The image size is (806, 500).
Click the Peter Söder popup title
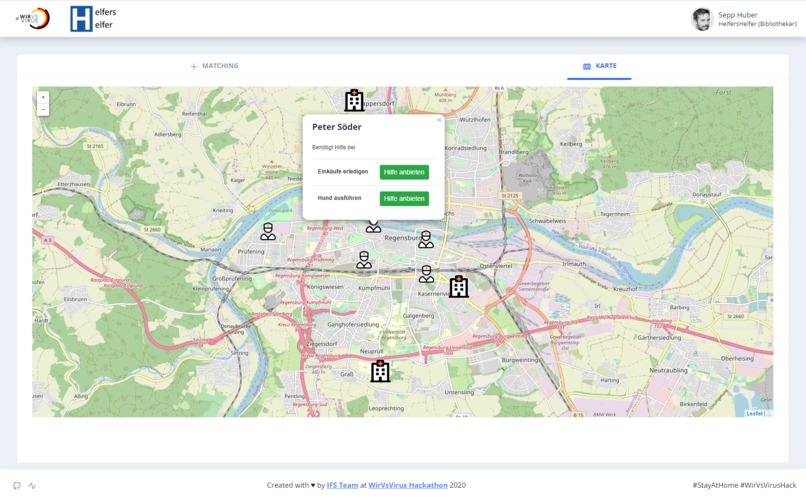point(337,127)
